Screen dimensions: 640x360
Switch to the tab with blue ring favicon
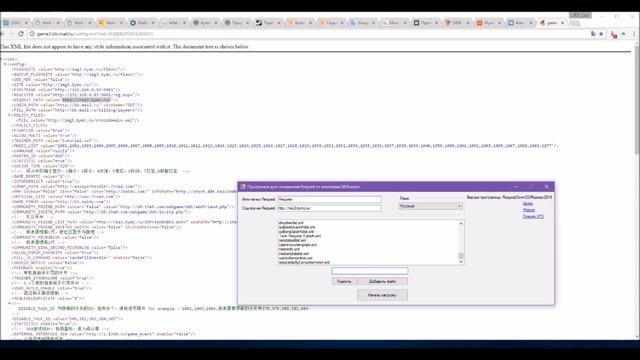click(142, 23)
